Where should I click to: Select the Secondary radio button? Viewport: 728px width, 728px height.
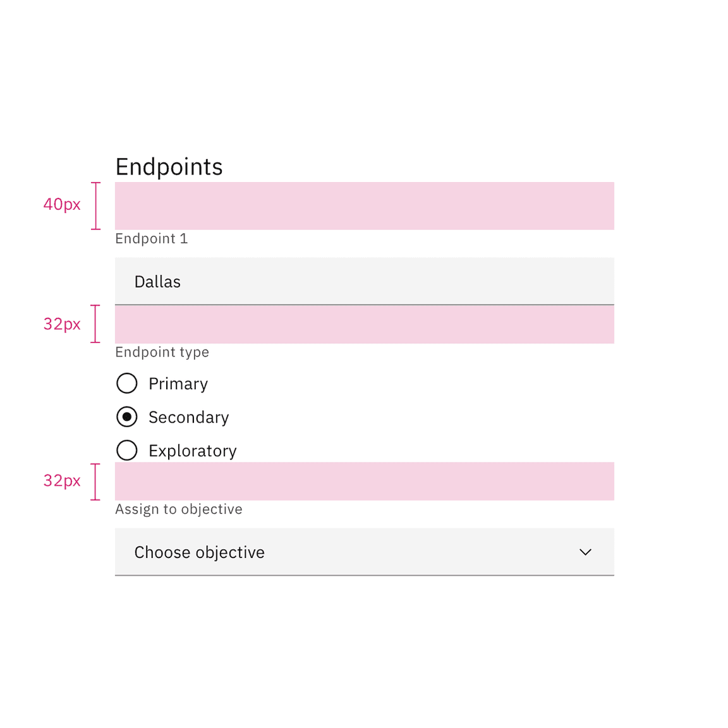pos(126,416)
